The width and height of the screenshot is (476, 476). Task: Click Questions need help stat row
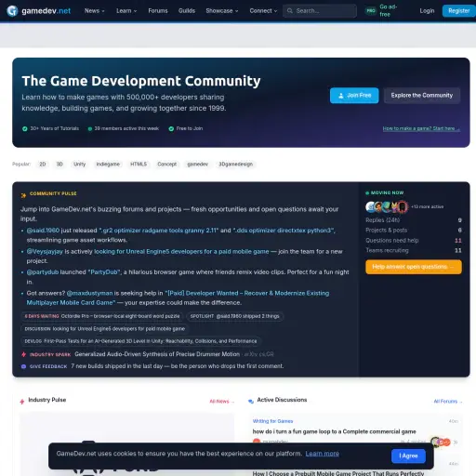[x=414, y=241]
